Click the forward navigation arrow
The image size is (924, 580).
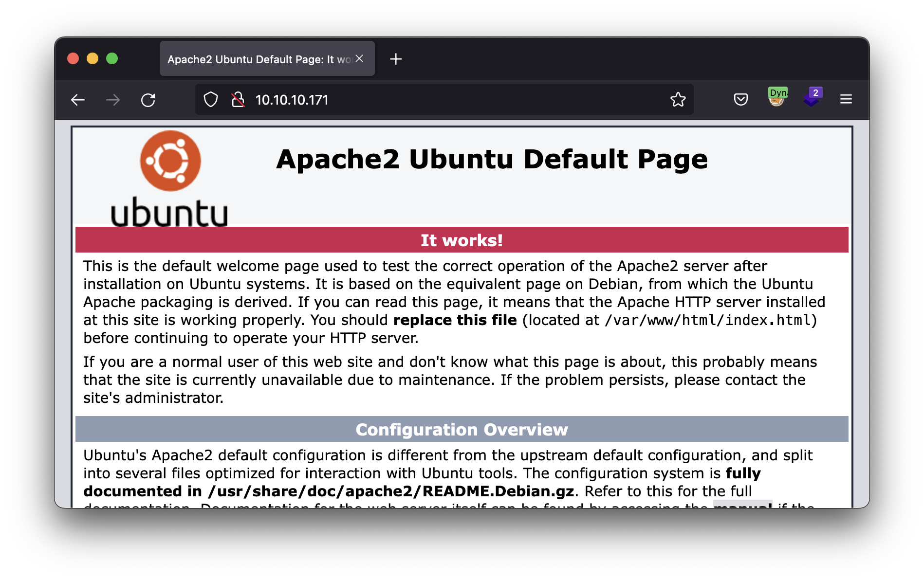113,100
